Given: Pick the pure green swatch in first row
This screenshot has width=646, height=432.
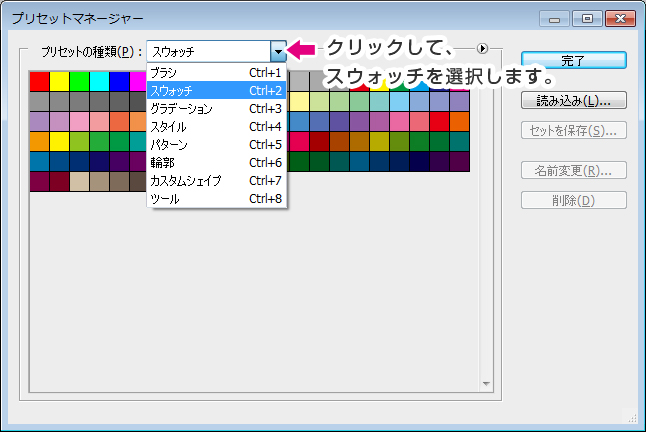Looking at the screenshot, I should pyautogui.click(x=80, y=81).
